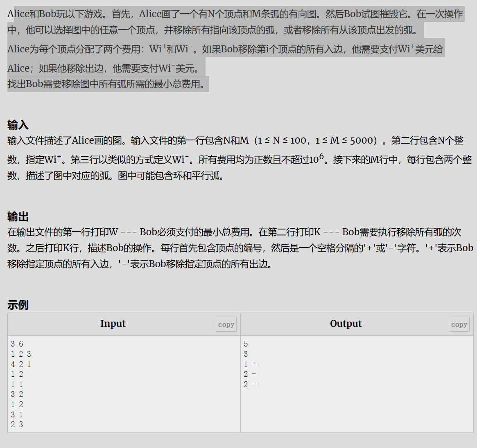The image size is (477, 448).
Task: Click the 输入 section heading
Action: point(18,125)
